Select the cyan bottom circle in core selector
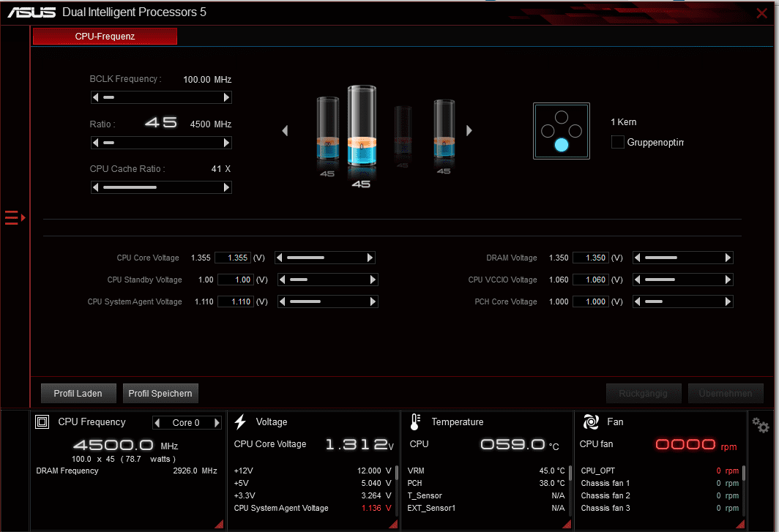The height and width of the screenshot is (532, 779). [562, 145]
